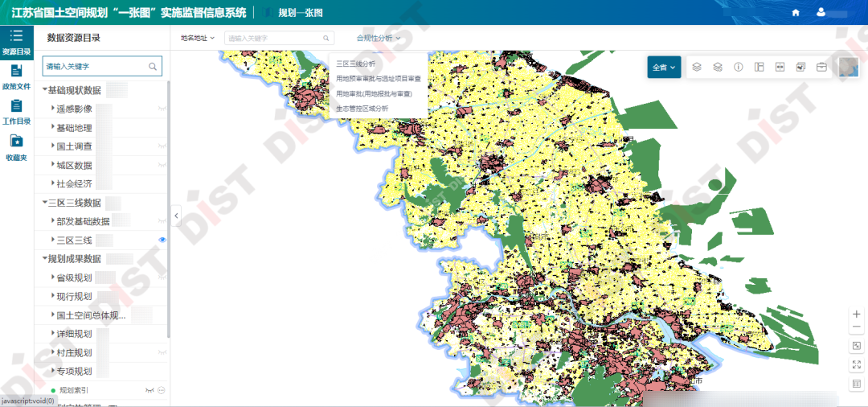
Task: Expand the 专项规划 node
Action: [53, 371]
